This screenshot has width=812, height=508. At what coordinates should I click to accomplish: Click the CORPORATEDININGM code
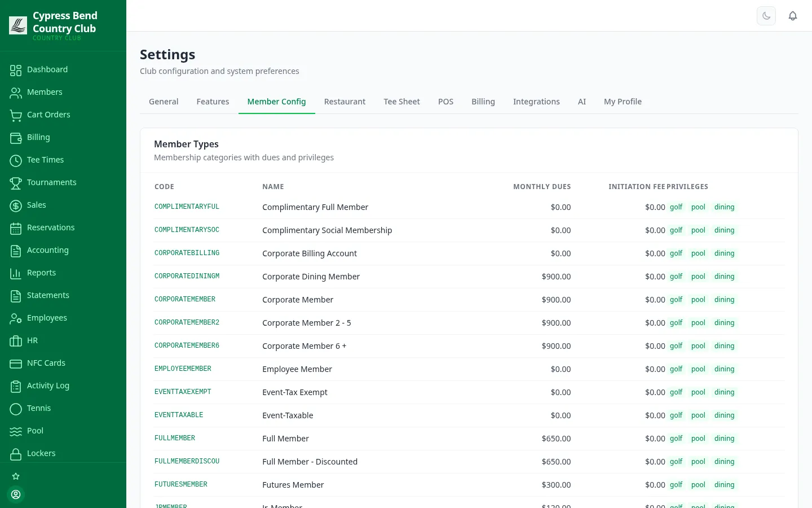click(x=187, y=276)
